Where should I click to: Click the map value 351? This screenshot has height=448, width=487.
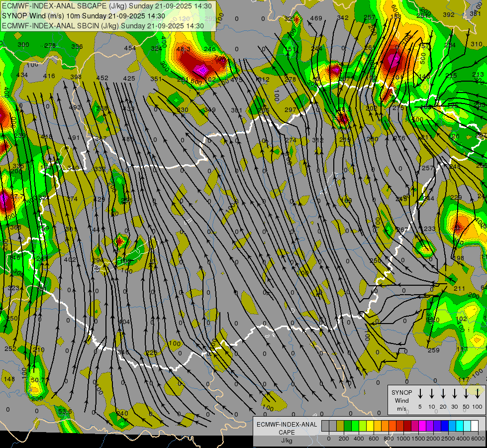(156, 79)
